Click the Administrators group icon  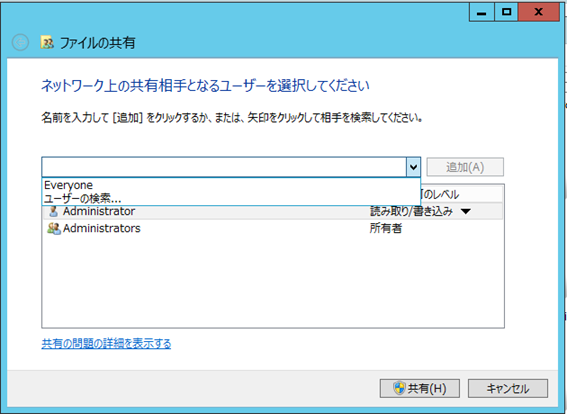[54, 228]
